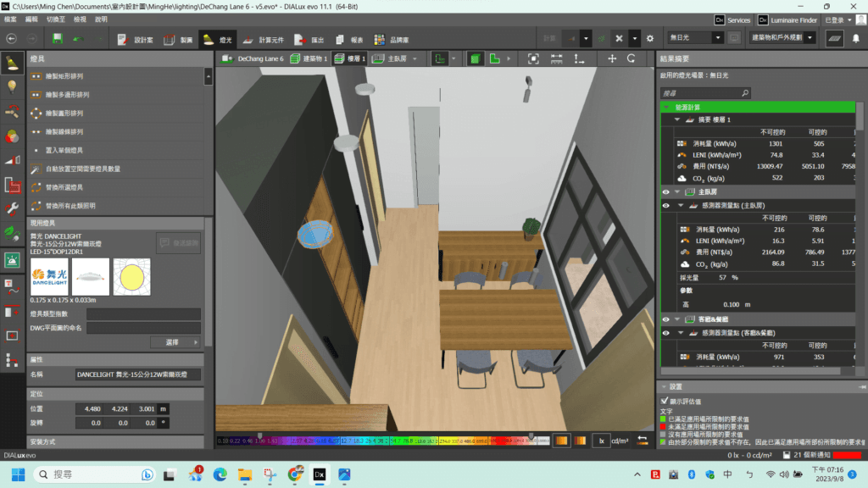Click the move/pan crosshair icon above viewport
Screen dimensions: 868x488
coord(612,58)
